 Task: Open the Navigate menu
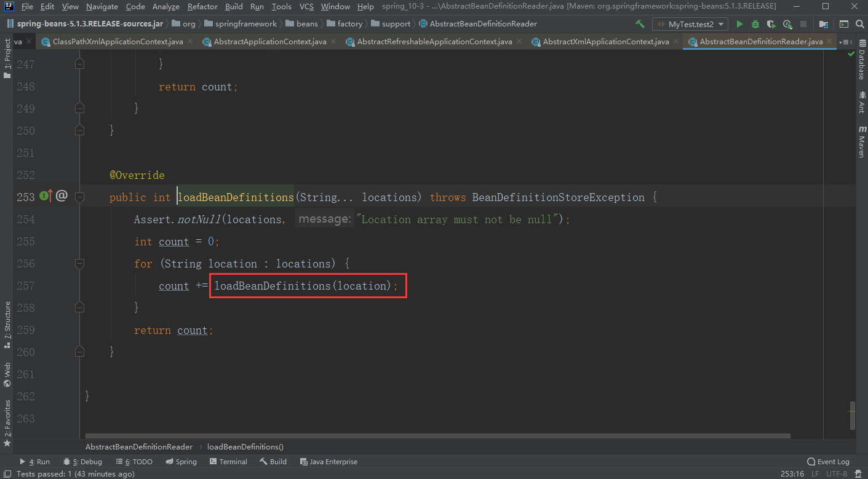click(x=102, y=6)
